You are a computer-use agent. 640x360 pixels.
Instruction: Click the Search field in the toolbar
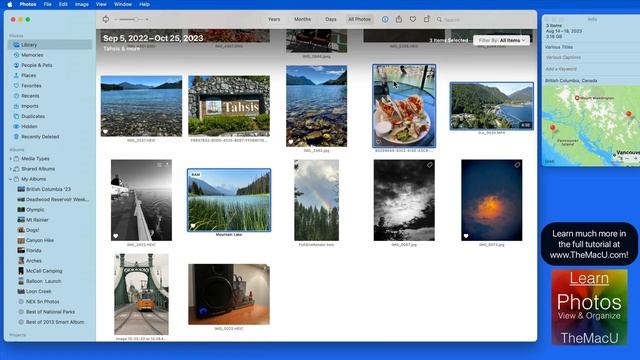[x=483, y=20]
